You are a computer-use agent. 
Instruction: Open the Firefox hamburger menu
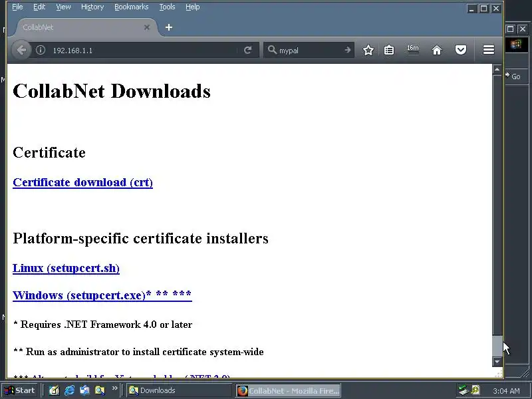point(489,50)
